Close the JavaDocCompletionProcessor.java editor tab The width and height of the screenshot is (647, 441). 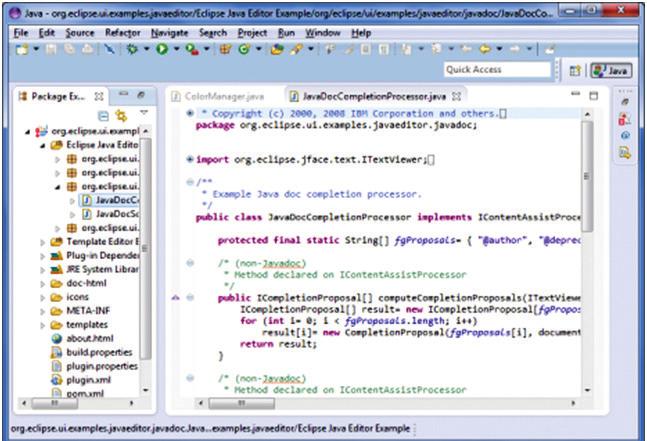pos(456,97)
